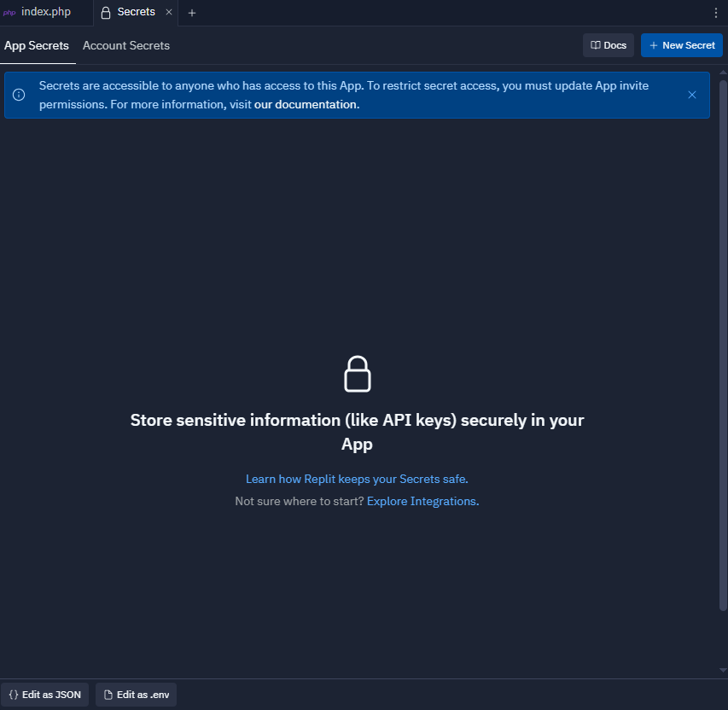Open the Docs button
728x710 pixels.
(609, 45)
